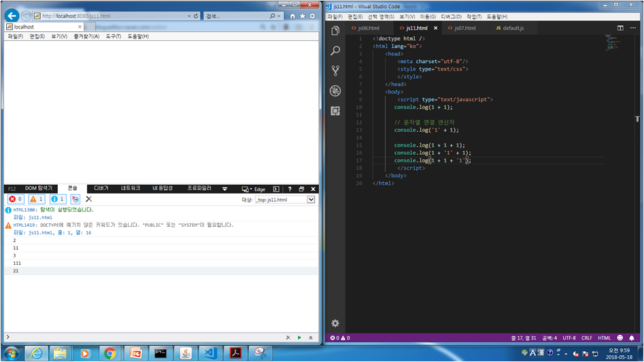
Task: Show errors and warnings count in the status bar
Action: pos(340,338)
